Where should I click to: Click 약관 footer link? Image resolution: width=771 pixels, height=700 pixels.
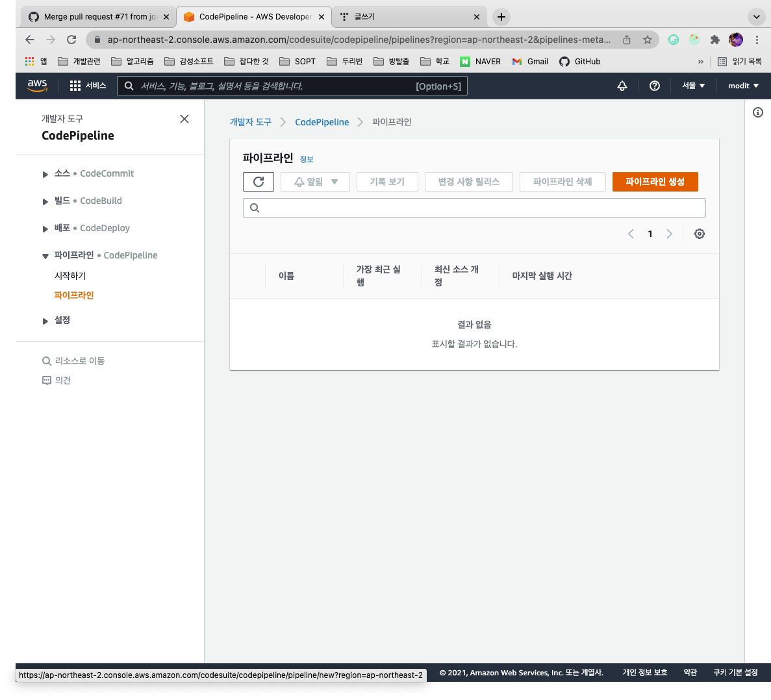click(x=690, y=673)
